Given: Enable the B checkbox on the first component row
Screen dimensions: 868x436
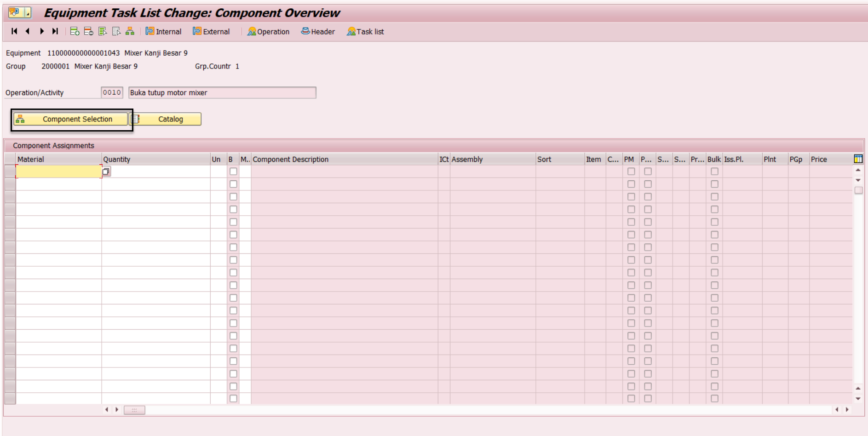Looking at the screenshot, I should (233, 171).
